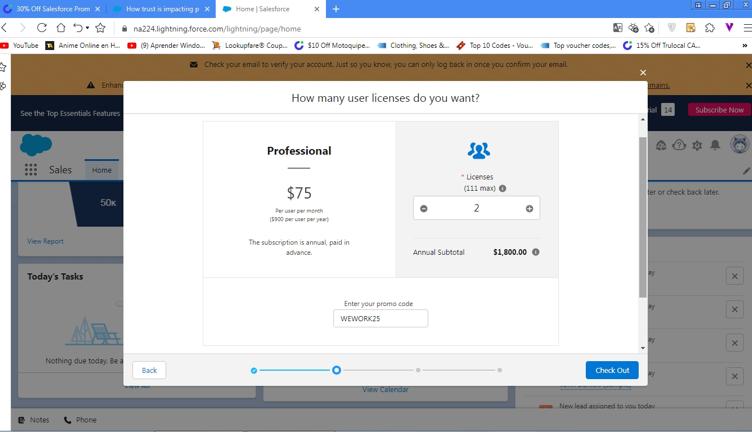Click the translate page toolbar icon
Viewport: 752px width, 432px height.
[x=618, y=28]
